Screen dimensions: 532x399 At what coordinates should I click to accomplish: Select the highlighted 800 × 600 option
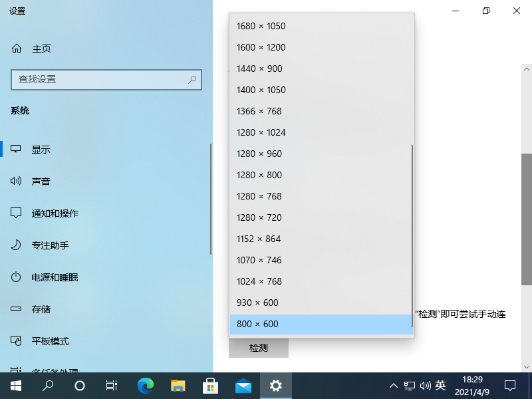coord(257,324)
